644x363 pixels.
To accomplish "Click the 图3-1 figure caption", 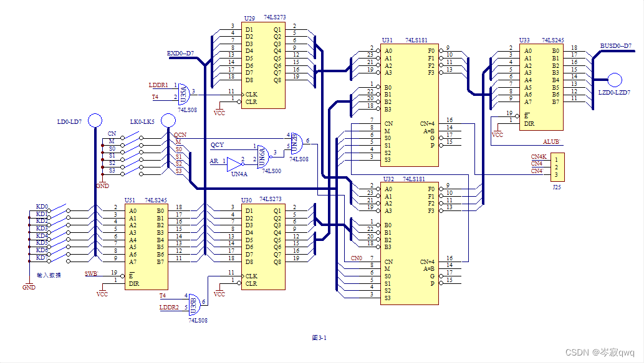I will (x=319, y=337).
